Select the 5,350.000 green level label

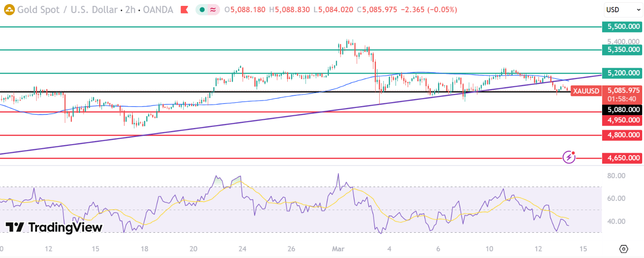[623, 50]
